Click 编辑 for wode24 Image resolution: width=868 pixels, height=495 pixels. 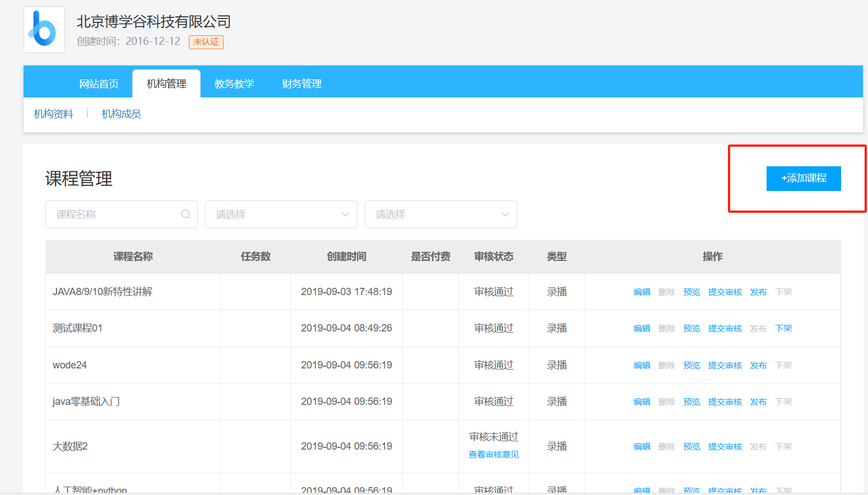tap(642, 366)
